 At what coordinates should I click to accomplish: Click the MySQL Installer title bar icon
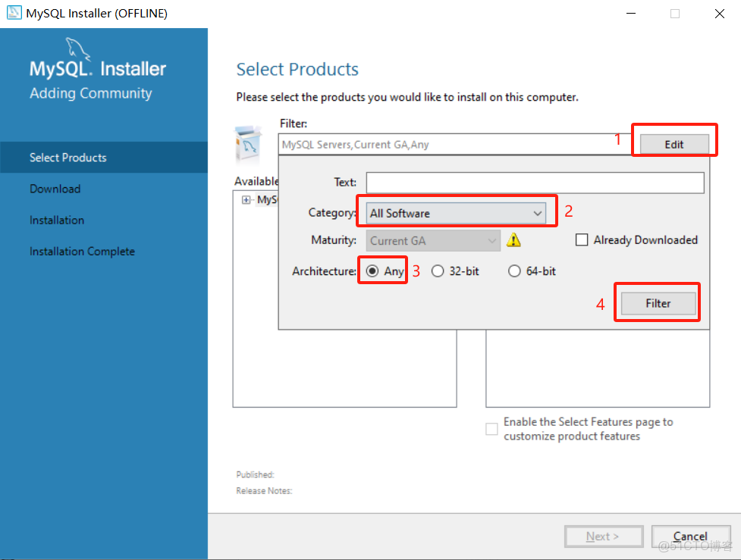(x=14, y=13)
